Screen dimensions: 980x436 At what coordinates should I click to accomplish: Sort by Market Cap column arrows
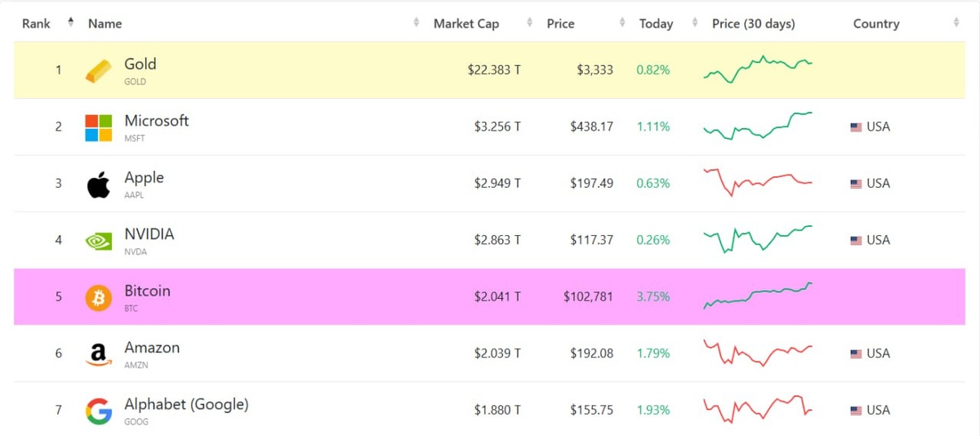529,23
